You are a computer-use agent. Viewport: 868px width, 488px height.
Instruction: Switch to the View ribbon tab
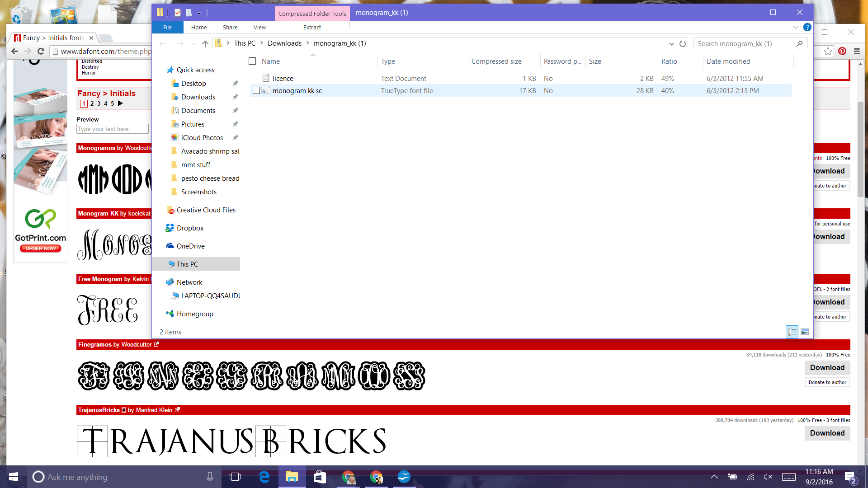pos(259,27)
